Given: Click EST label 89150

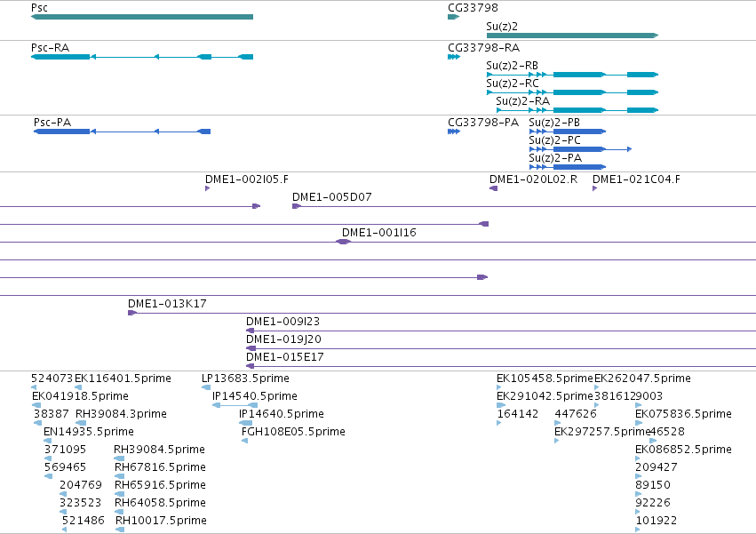Looking at the screenshot, I should tap(653, 485).
